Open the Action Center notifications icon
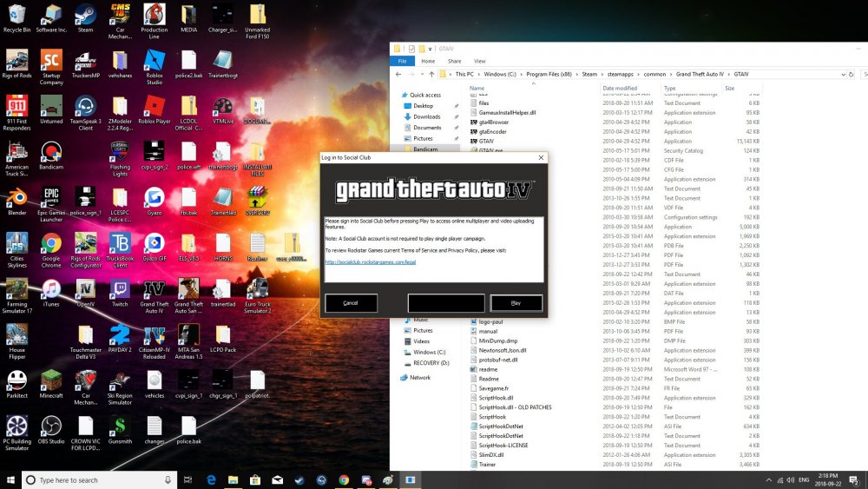This screenshot has width=868, height=489. pyautogui.click(x=854, y=480)
